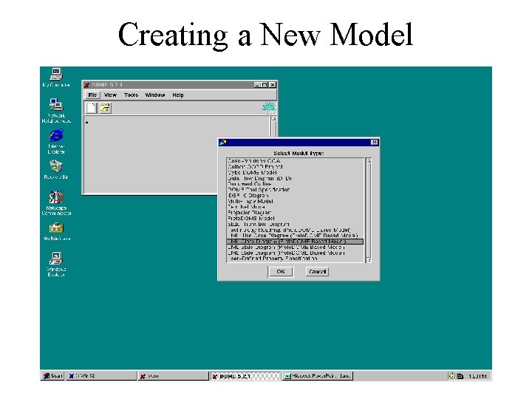Click the highlighted UML Class Diagram row
Viewport: 532px width, 399px height.
[x=295, y=242]
